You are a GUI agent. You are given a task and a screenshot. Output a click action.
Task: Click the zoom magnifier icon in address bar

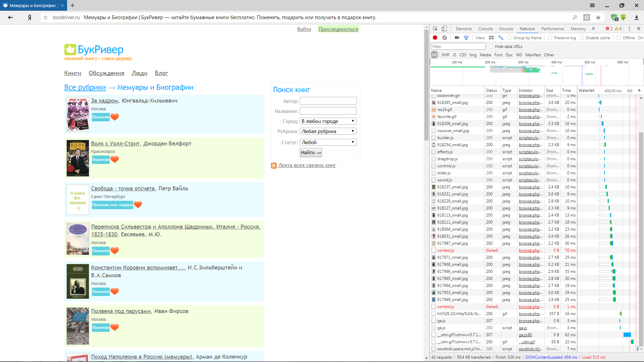point(575,17)
